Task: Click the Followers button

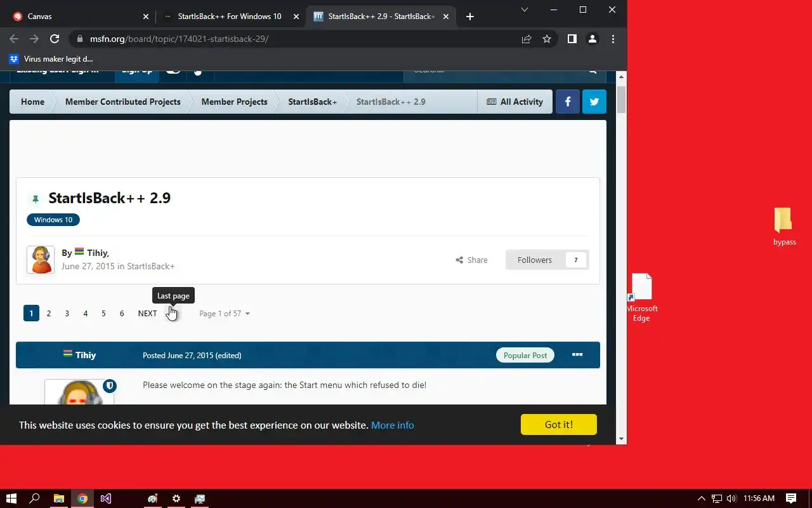Action: pos(547,260)
